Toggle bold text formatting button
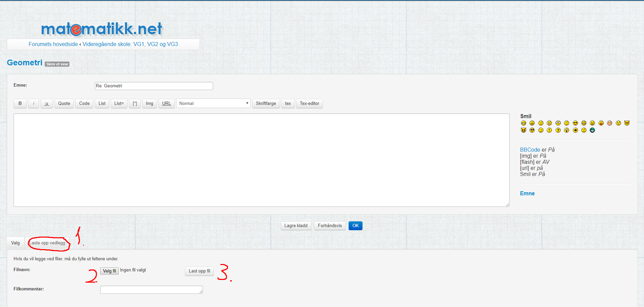644x307 pixels. tap(20, 104)
